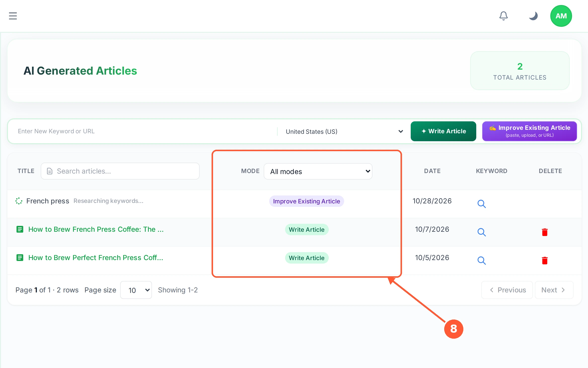Focus the Search articles field
Image resolution: width=588 pixels, height=368 pixels.
pos(120,171)
